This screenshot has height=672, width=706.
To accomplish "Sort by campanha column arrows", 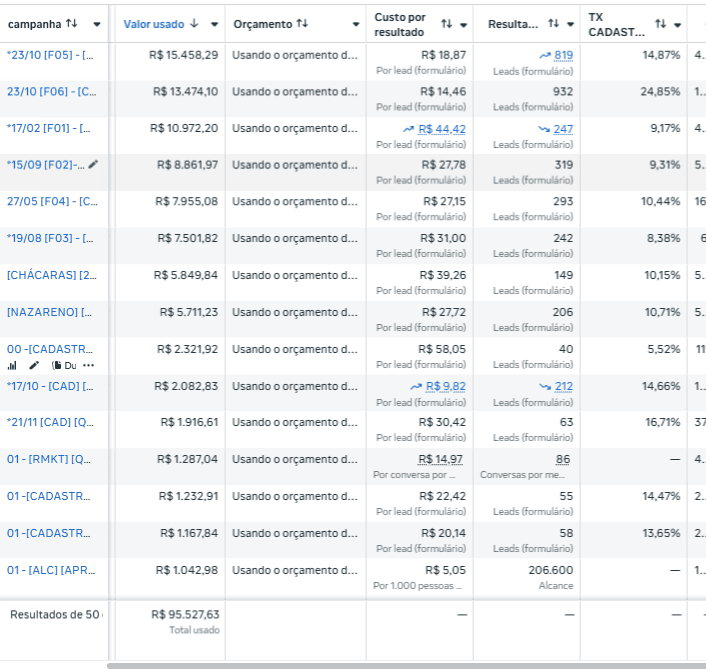I will pos(71,23).
